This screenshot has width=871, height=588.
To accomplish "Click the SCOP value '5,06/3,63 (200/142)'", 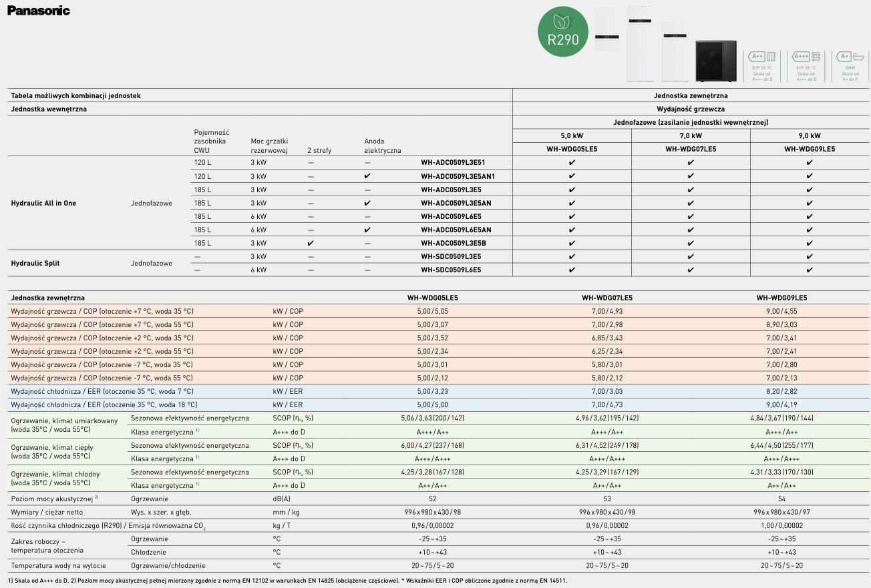I will click(433, 418).
